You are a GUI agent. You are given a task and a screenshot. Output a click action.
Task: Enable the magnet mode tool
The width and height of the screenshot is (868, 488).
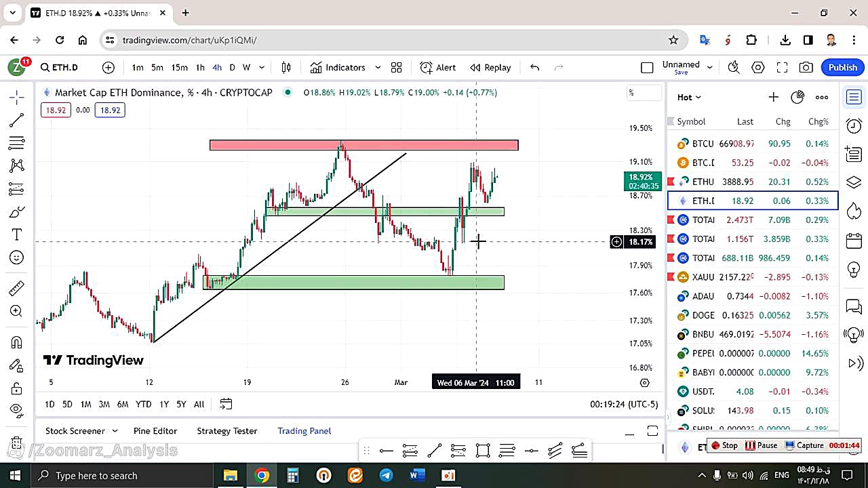coord(17,342)
